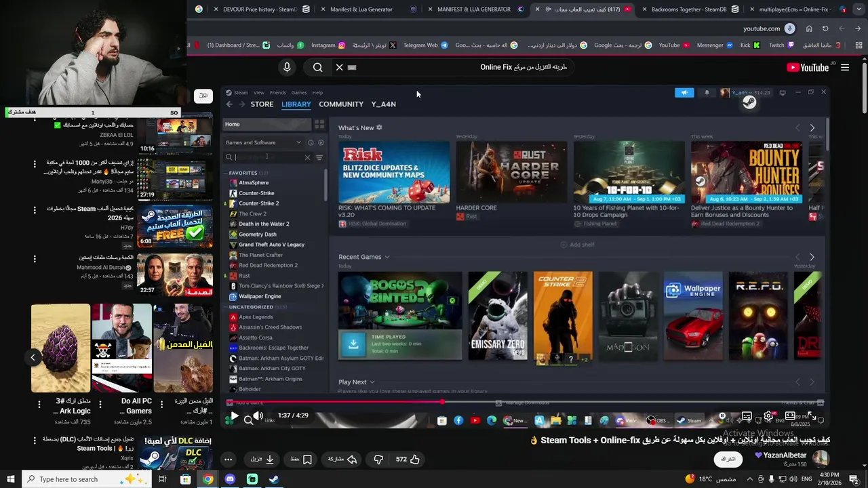
Task: Enter fullscreen with the player corner icon
Action: point(812,416)
